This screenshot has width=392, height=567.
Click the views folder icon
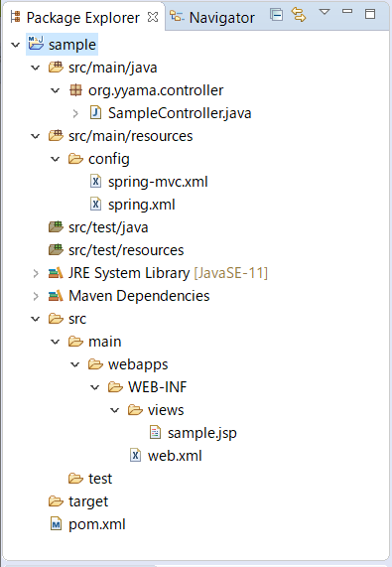pyautogui.click(x=135, y=410)
